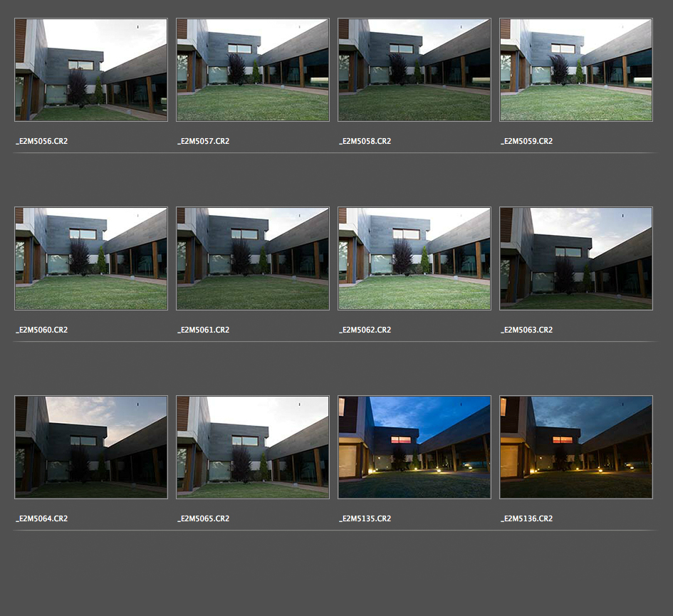
Task: Select the _E2M5135.CR2 filename text
Action: click(365, 519)
